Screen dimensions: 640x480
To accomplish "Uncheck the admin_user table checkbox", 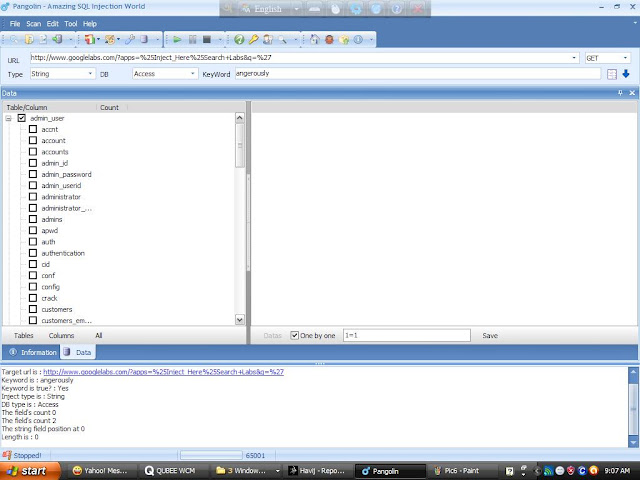I will pos(22,118).
